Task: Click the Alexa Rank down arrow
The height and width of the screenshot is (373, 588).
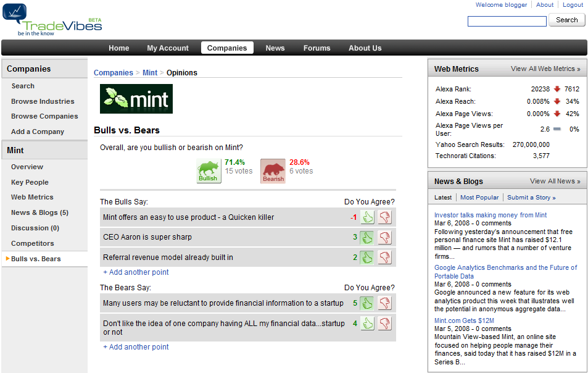Action: point(557,89)
